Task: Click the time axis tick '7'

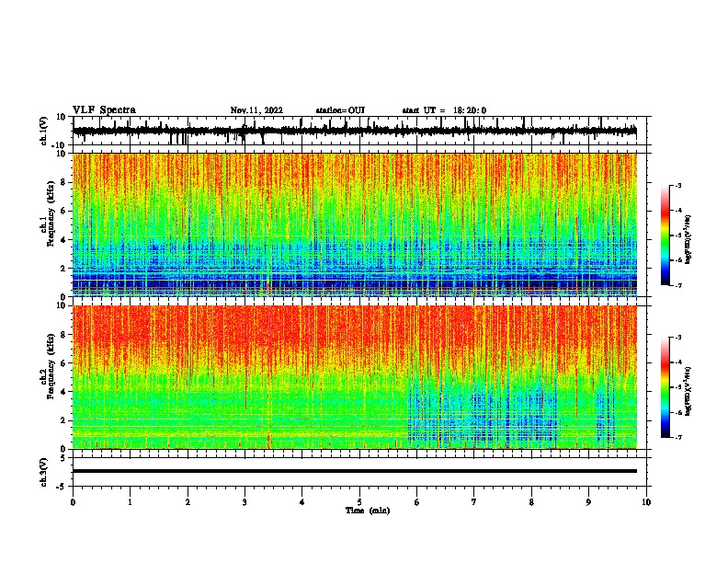Action: pyautogui.click(x=474, y=502)
